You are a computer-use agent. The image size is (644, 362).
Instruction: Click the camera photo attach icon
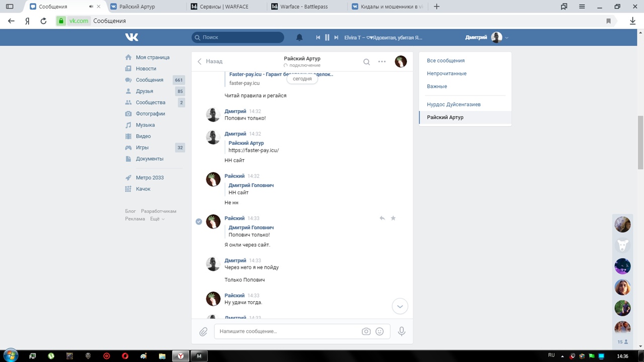(x=366, y=331)
